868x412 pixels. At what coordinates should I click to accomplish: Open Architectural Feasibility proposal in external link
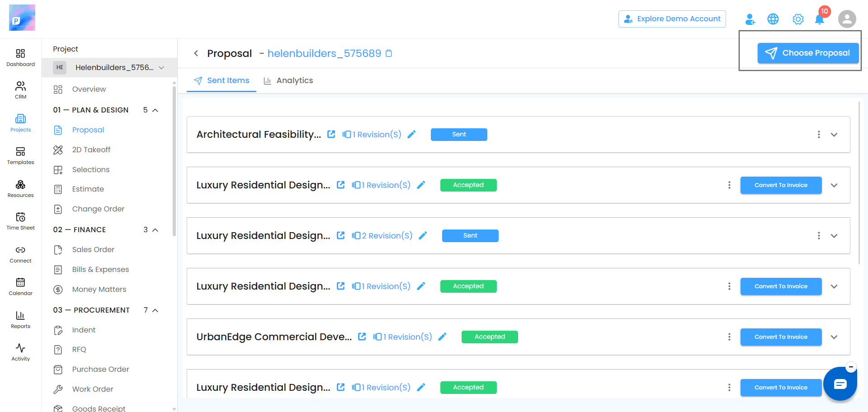pos(331,134)
